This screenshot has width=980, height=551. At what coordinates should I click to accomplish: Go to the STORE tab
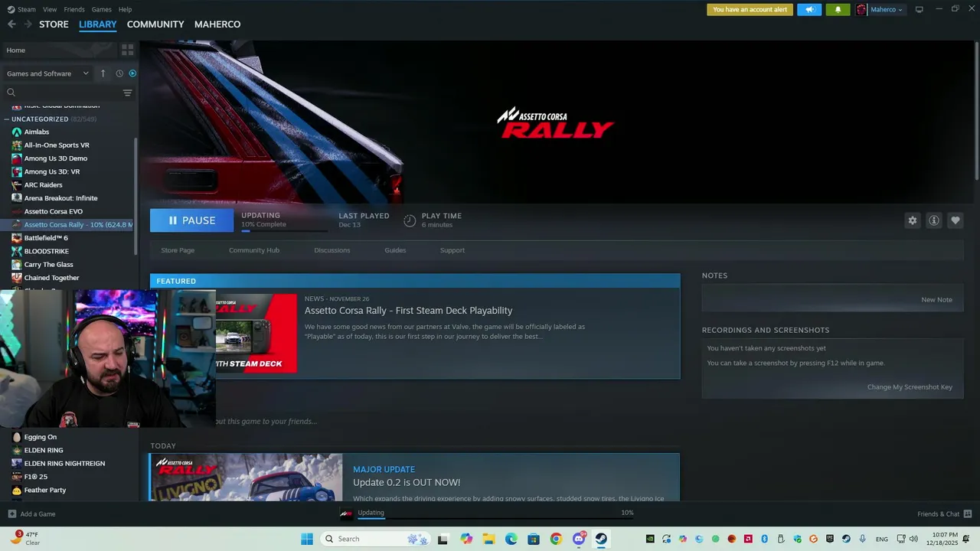[54, 24]
